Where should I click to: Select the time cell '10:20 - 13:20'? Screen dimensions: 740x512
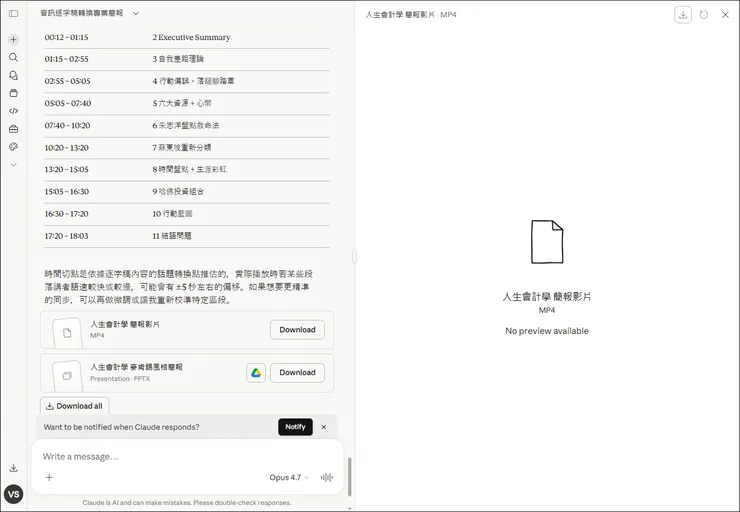pos(67,148)
